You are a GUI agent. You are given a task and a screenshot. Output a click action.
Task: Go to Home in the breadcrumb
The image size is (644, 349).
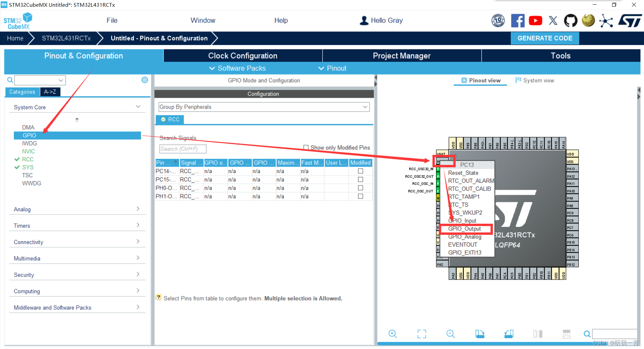(15, 38)
